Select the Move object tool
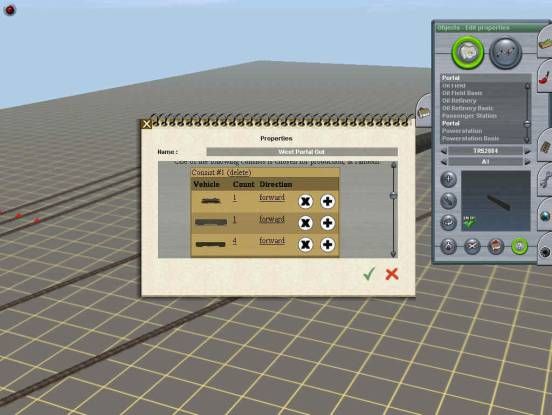Image resolution: width=552 pixels, height=415 pixels. (x=448, y=201)
